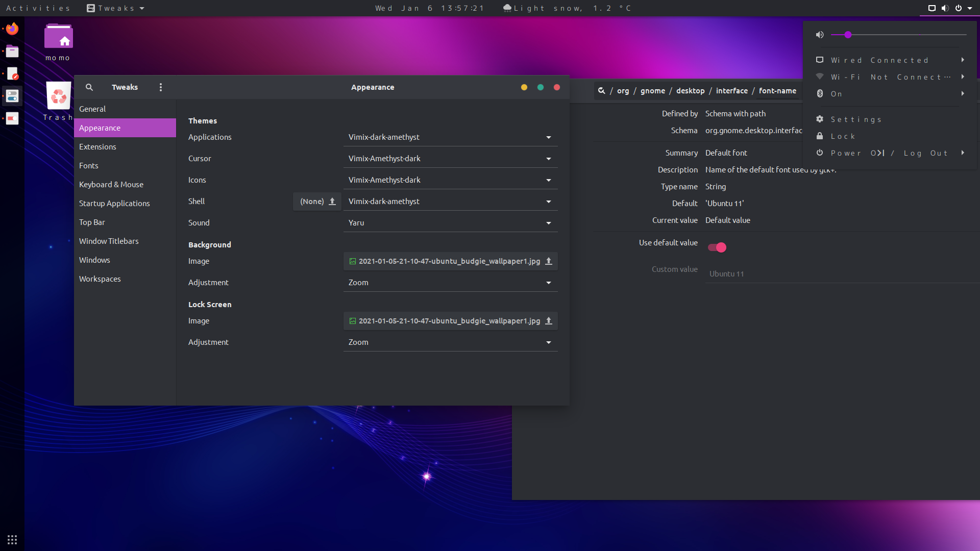Open the Sound theme dropdown
Screen dimensions: 980x551
click(450, 222)
